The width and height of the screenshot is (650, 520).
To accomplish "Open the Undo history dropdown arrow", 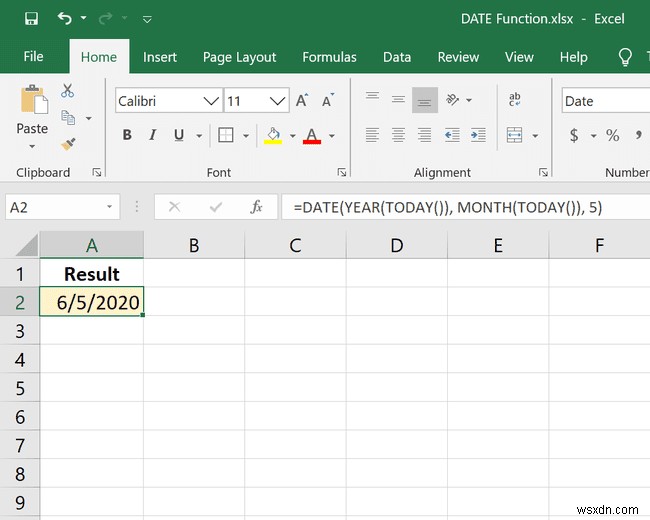I will coord(83,18).
